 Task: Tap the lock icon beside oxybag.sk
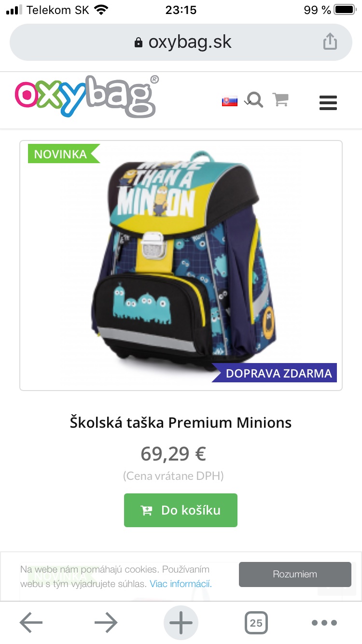coord(139,42)
